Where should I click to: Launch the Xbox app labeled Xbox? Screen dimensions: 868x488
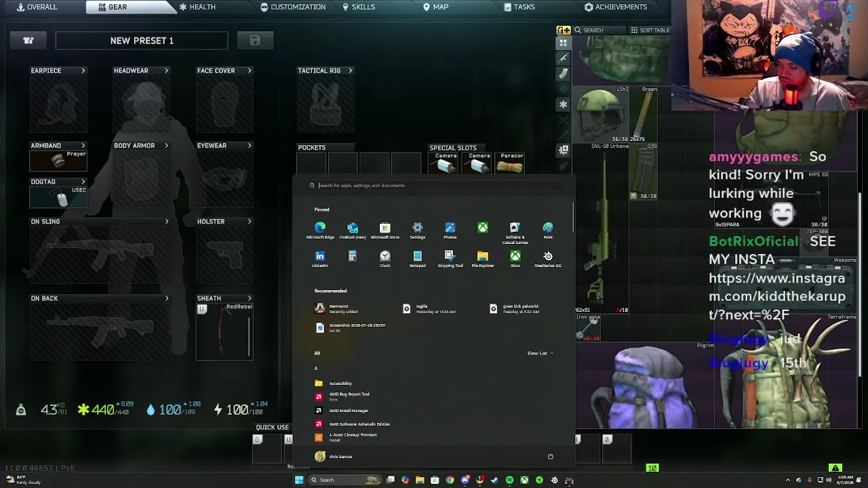coord(515,259)
